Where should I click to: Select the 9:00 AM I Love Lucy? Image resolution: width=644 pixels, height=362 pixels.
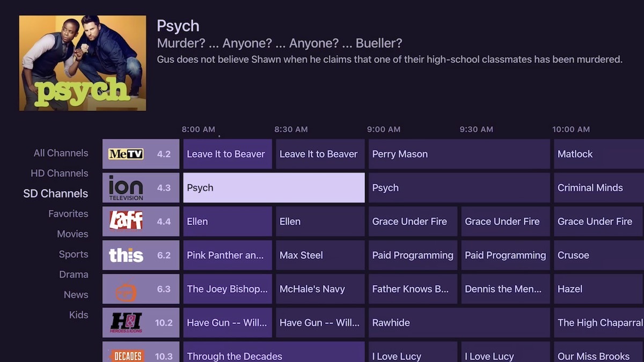click(x=413, y=352)
